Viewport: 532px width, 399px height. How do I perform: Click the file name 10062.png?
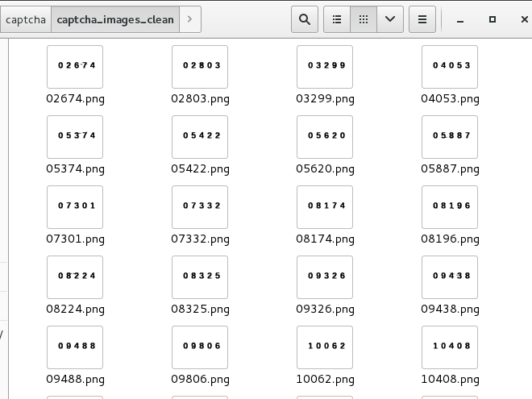tap(325, 380)
